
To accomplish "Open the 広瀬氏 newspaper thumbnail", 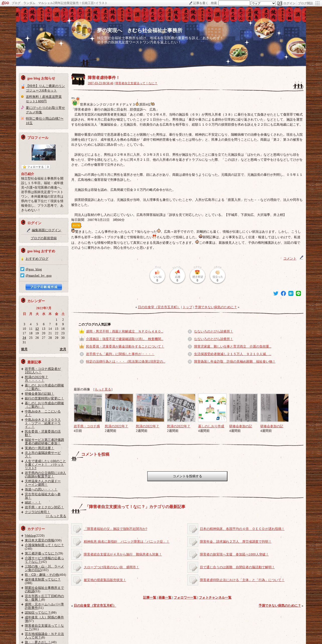I will click(x=150, y=408).
